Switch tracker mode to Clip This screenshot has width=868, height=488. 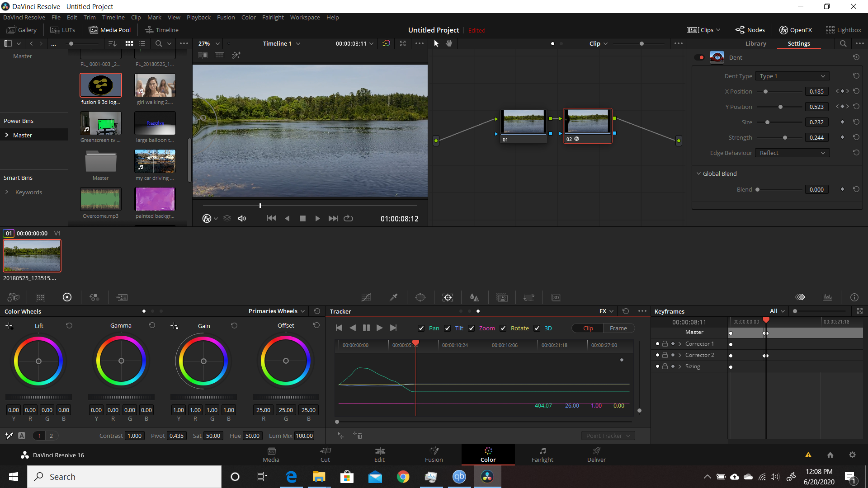588,328
